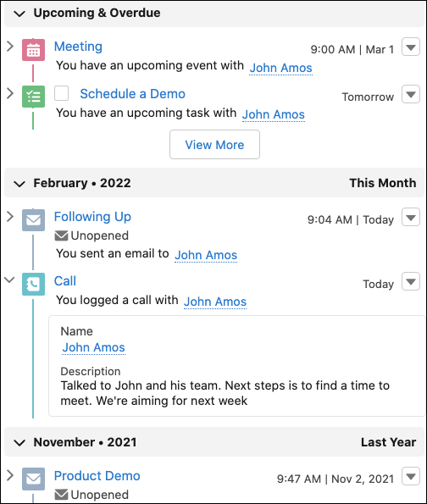Click the '9:47 AM | Nov 2, 2021' timestamp
This screenshot has height=504, width=427.
(335, 479)
